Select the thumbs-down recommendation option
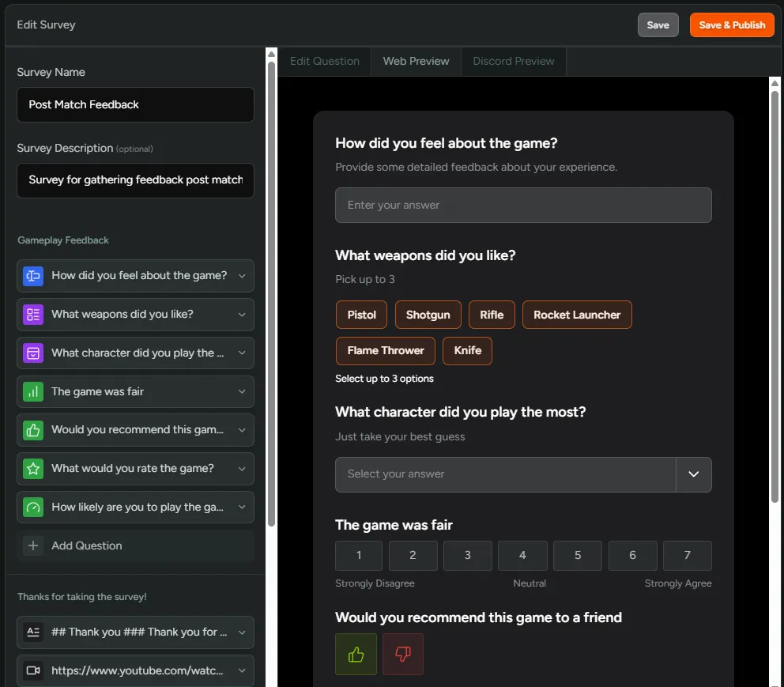Viewport: 784px width, 687px height. click(403, 654)
